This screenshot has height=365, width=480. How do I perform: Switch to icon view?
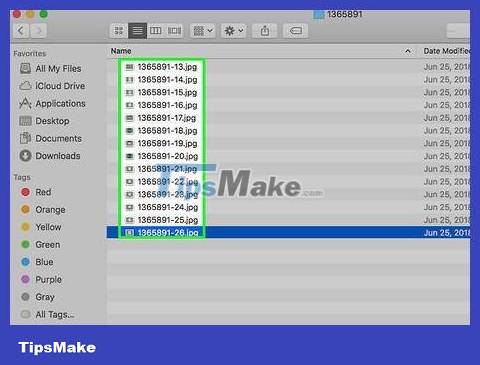click(119, 31)
